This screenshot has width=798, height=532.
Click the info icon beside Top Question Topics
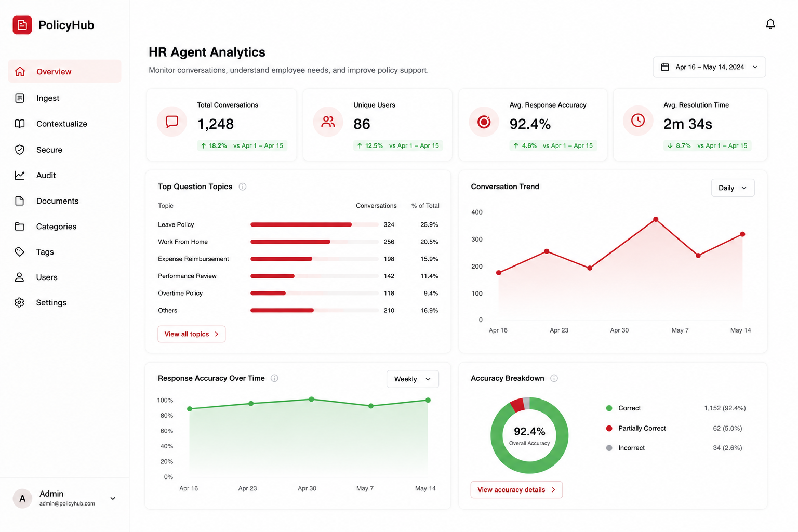243,187
